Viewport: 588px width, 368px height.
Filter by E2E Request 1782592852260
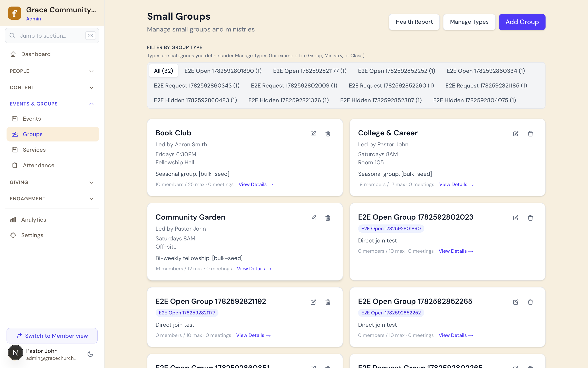tap(391, 86)
